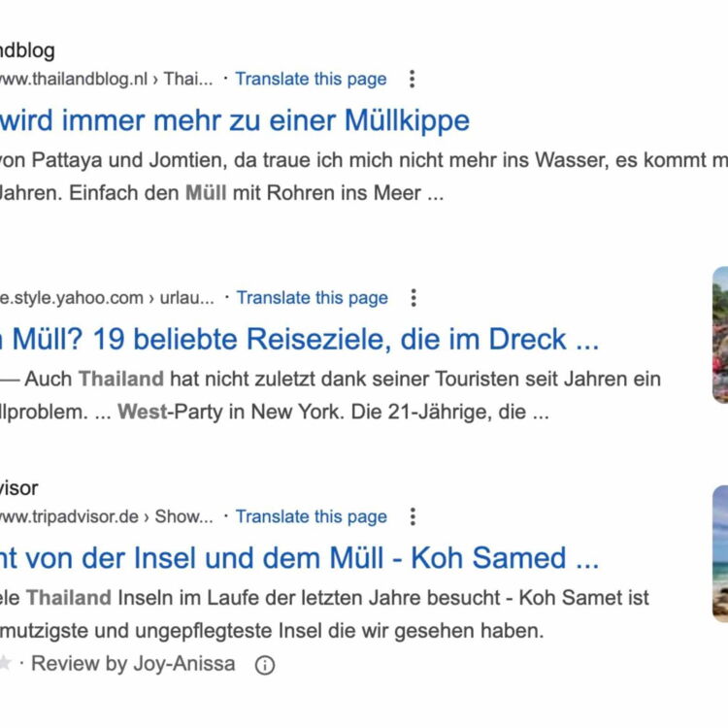
Task: Open the Yahoo Style result thumbnail image
Action: coord(719,335)
